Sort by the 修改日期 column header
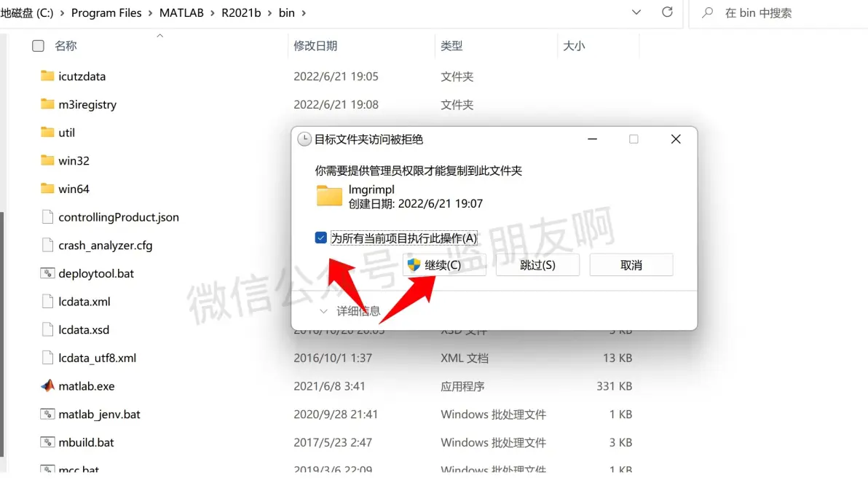Screen dimensions: 868x486 click(x=315, y=46)
